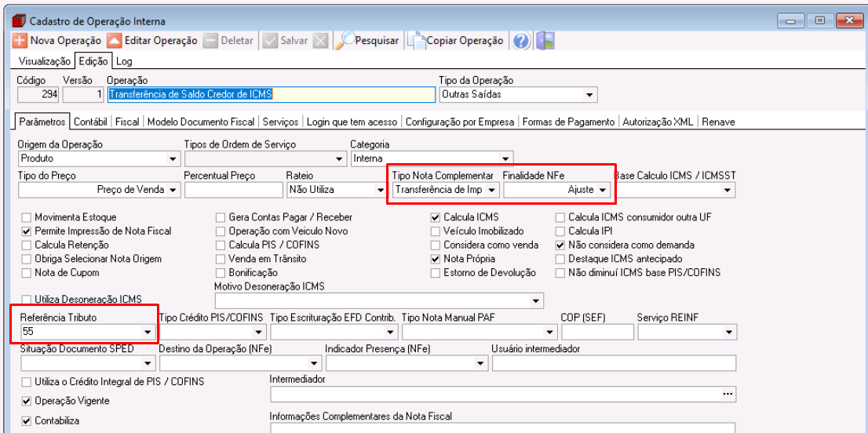Toggle Nota de Cupom checkbox
868x433 pixels.
[26, 273]
